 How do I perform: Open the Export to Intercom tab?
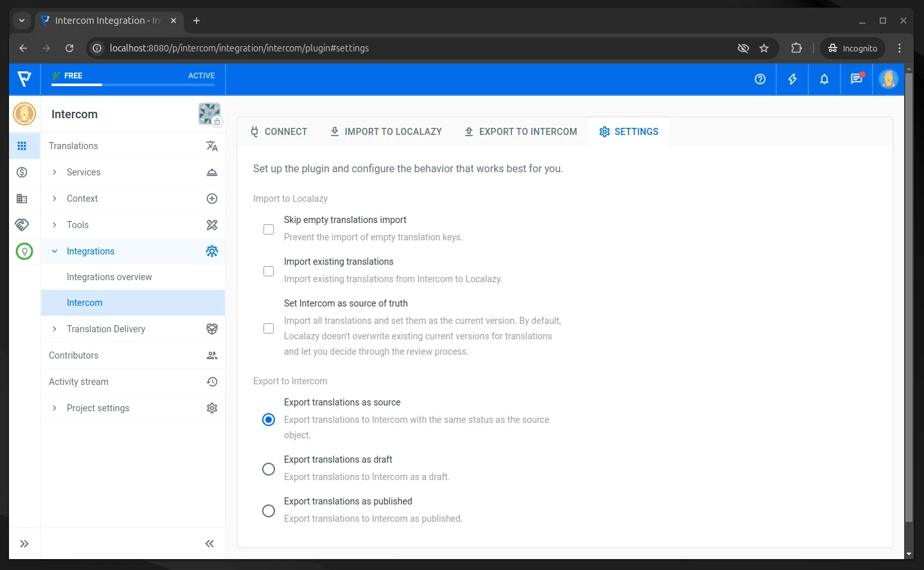click(x=520, y=132)
